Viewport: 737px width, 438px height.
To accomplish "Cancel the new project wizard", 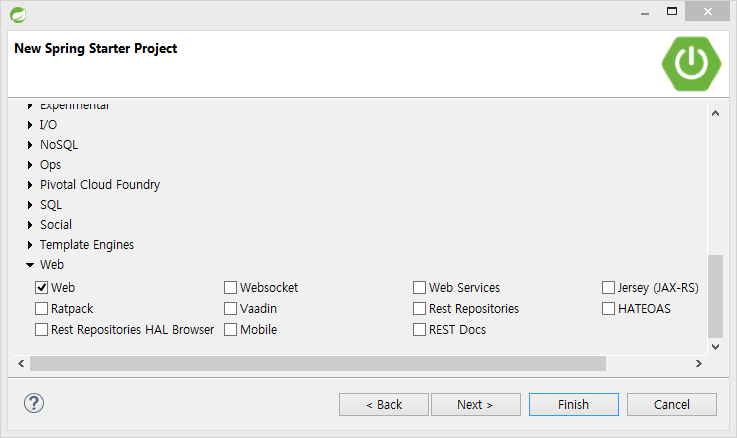I will (x=672, y=405).
